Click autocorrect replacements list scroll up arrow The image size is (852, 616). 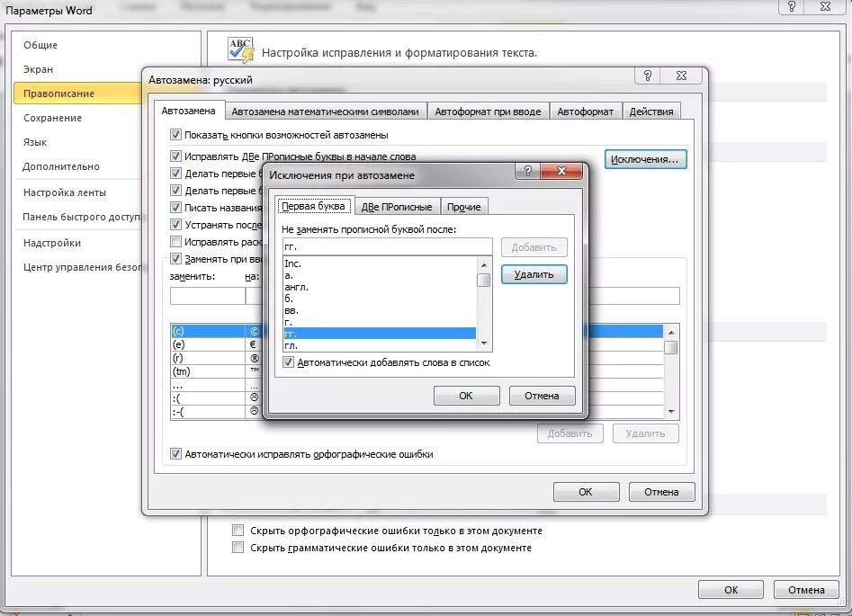pyautogui.click(x=671, y=332)
